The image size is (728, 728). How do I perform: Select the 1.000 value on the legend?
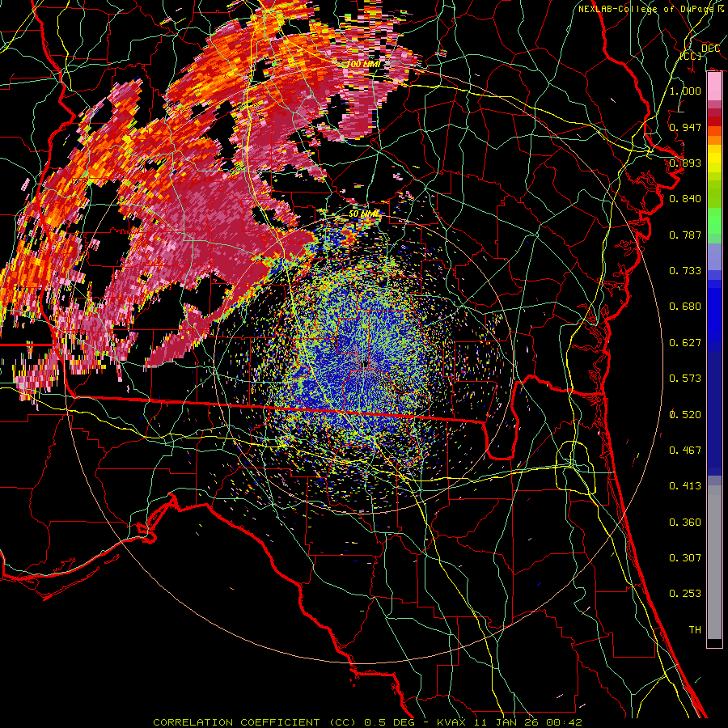pos(685,91)
